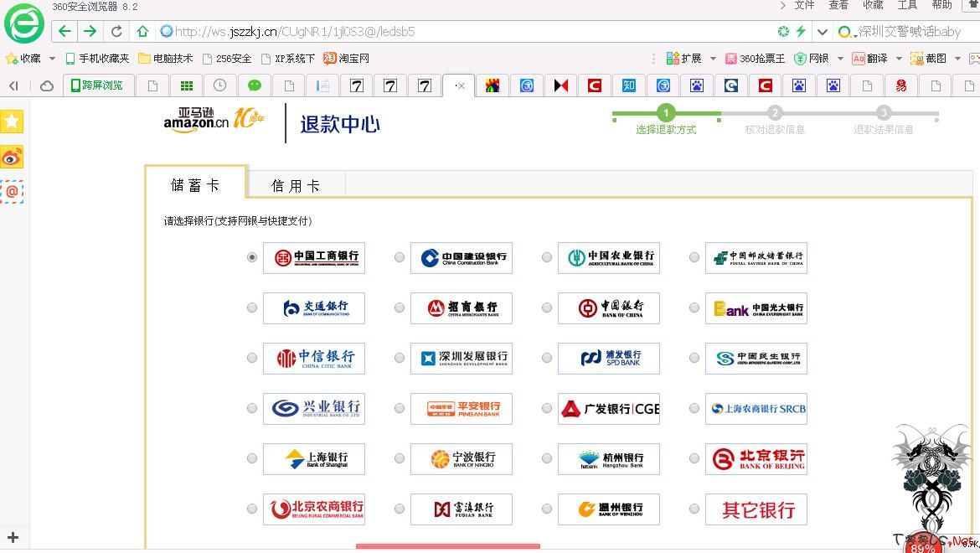
Task: Click the yellow star favorites sidebar icon
Action: point(12,121)
